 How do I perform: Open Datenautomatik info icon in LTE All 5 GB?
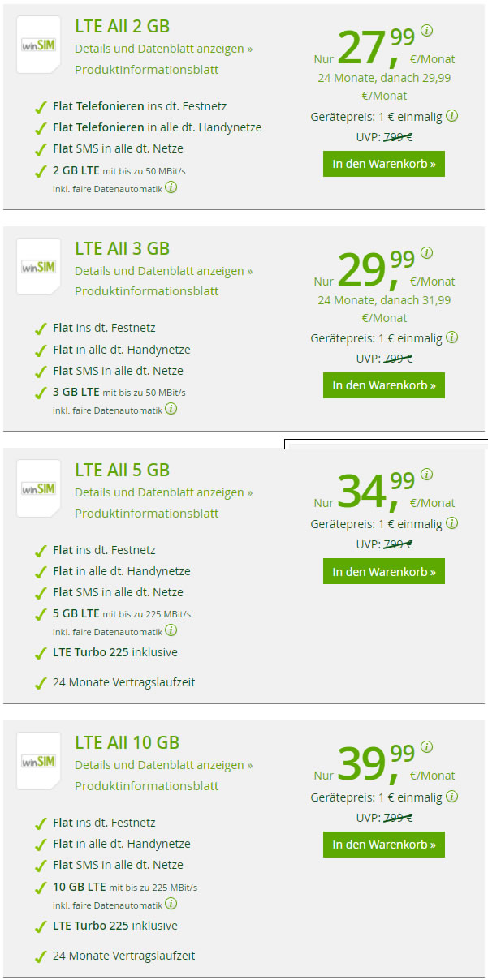pos(171,630)
